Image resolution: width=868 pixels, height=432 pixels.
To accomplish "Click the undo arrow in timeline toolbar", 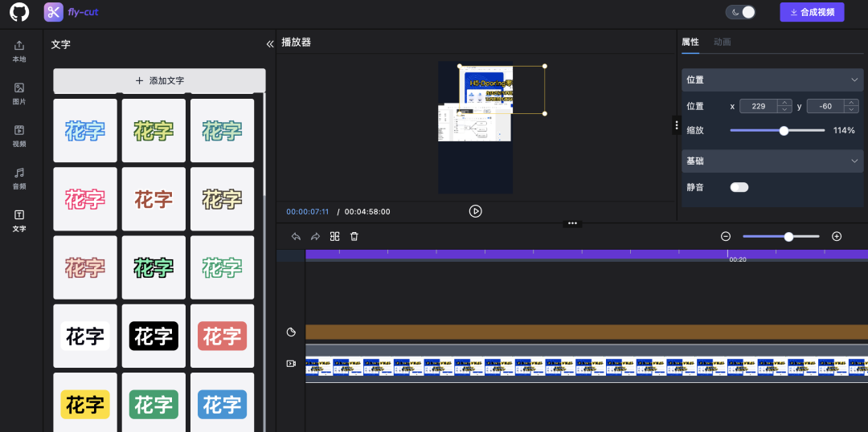I will point(296,236).
